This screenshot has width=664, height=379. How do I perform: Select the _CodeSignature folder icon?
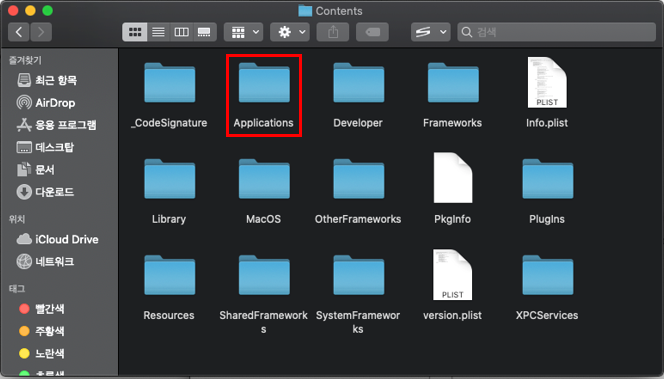point(169,83)
